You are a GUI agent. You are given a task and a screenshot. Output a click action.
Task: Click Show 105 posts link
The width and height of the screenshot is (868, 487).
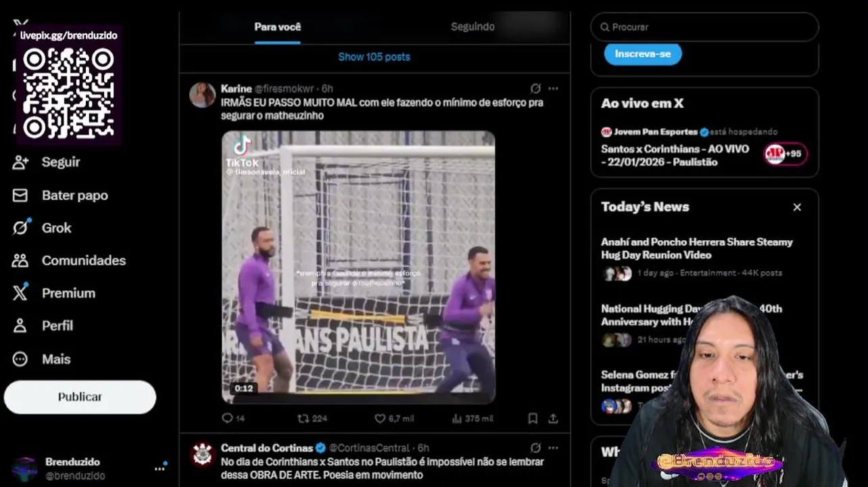point(374,57)
